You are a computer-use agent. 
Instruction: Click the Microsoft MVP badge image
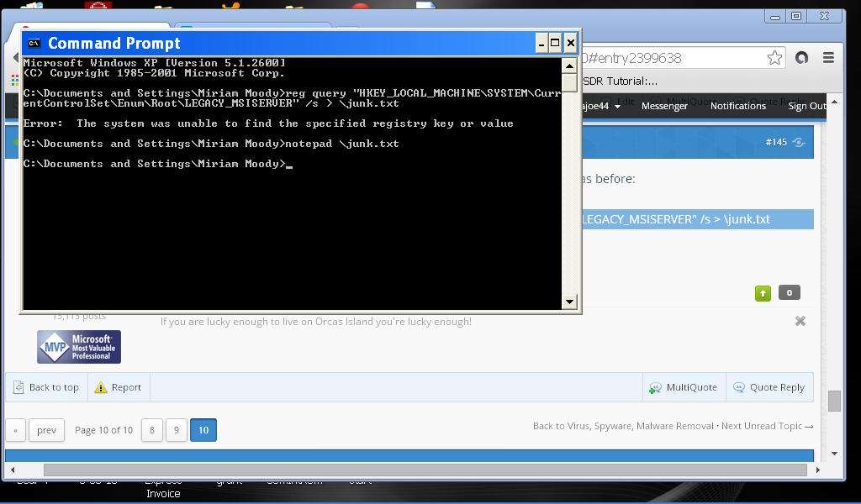[x=79, y=347]
